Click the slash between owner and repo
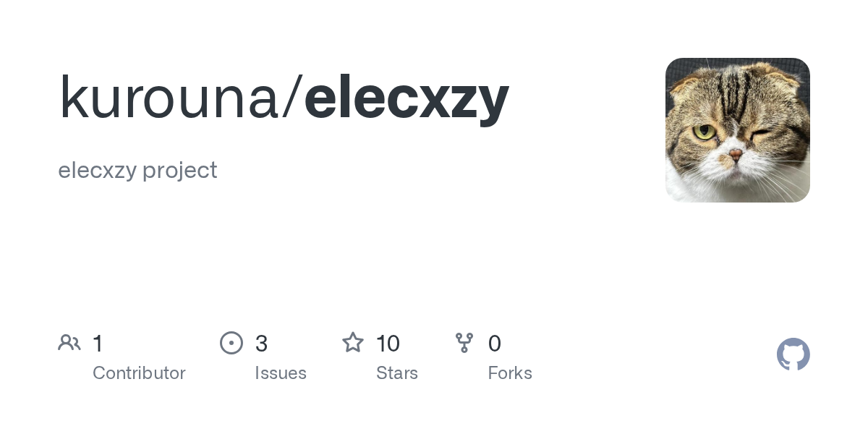This screenshot has width=868, height=434. 292,98
